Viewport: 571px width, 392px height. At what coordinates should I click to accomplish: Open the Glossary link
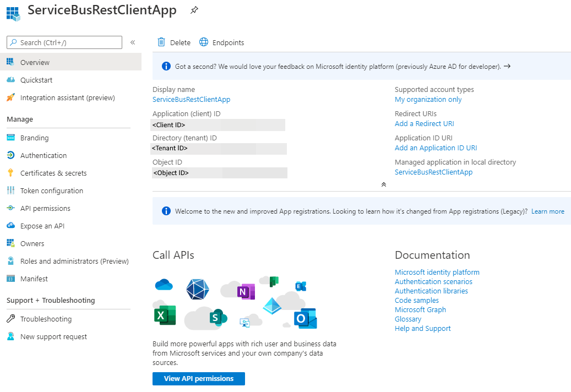[x=408, y=319]
